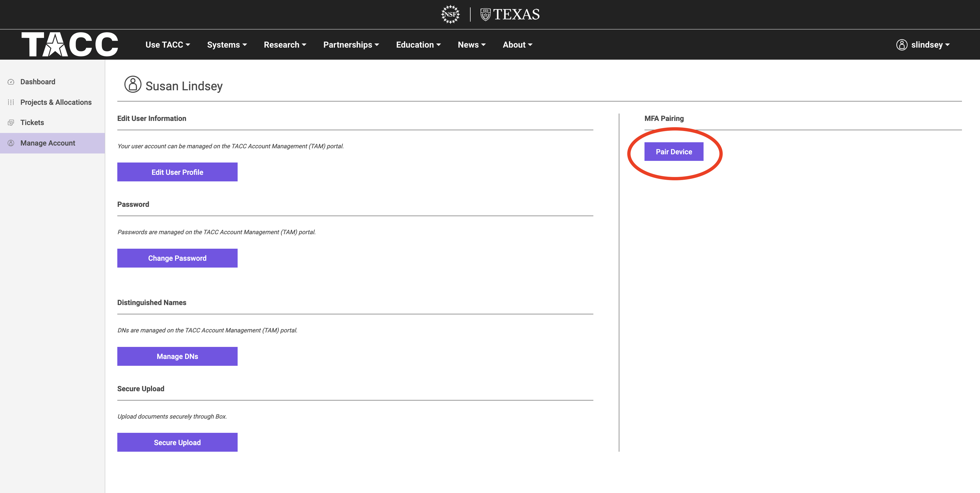Click Susan Lindsey profile avatar icon
Viewport: 980px width, 493px height.
pyautogui.click(x=133, y=85)
